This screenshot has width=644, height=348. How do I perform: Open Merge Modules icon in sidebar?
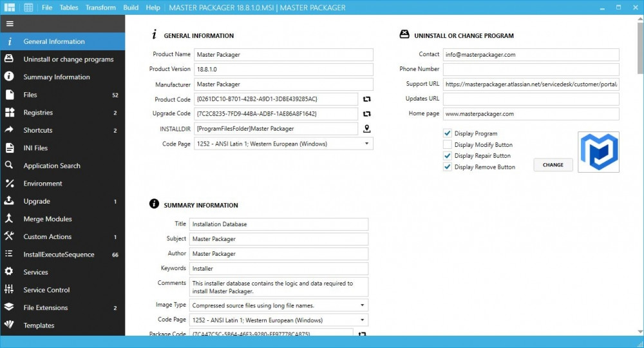[9, 218]
